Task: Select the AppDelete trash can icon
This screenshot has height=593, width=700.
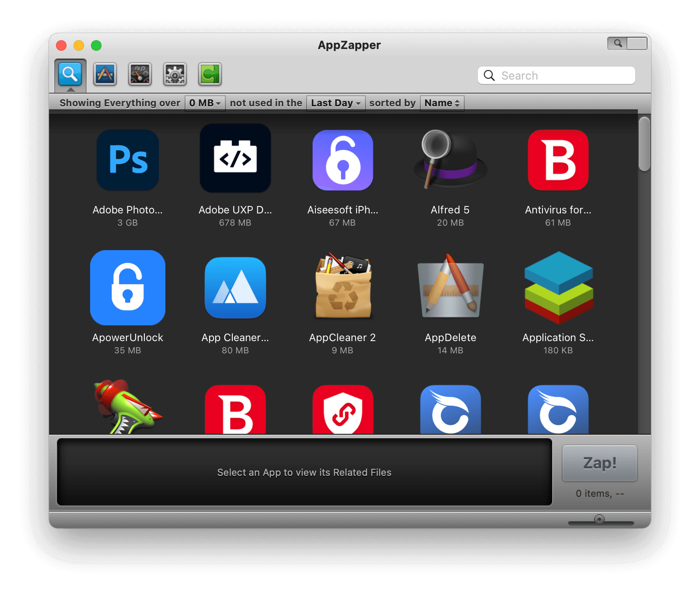Action: (x=451, y=286)
